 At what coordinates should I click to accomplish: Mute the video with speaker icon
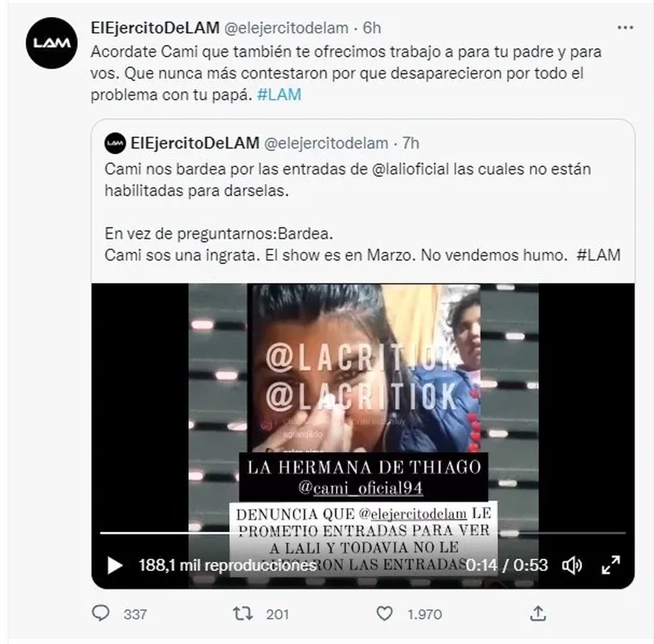[572, 566]
